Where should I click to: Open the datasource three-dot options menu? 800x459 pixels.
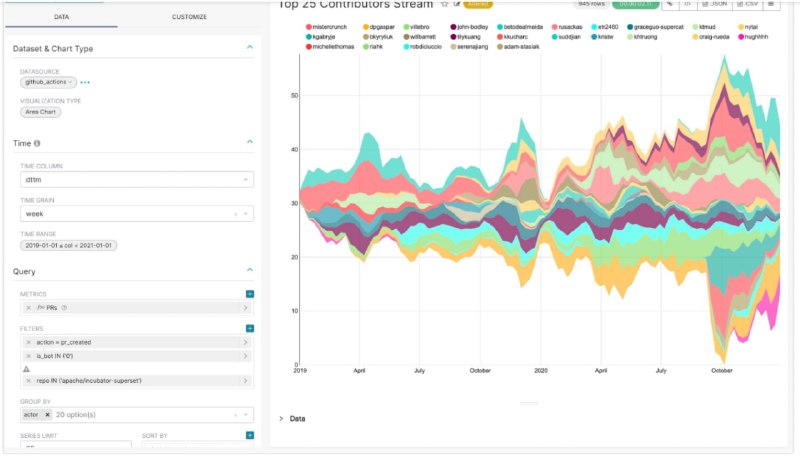(x=85, y=82)
